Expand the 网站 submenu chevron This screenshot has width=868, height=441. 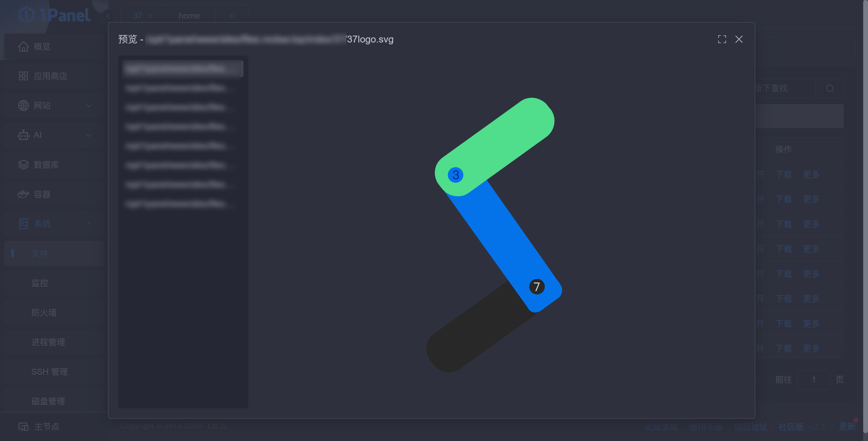click(x=89, y=106)
